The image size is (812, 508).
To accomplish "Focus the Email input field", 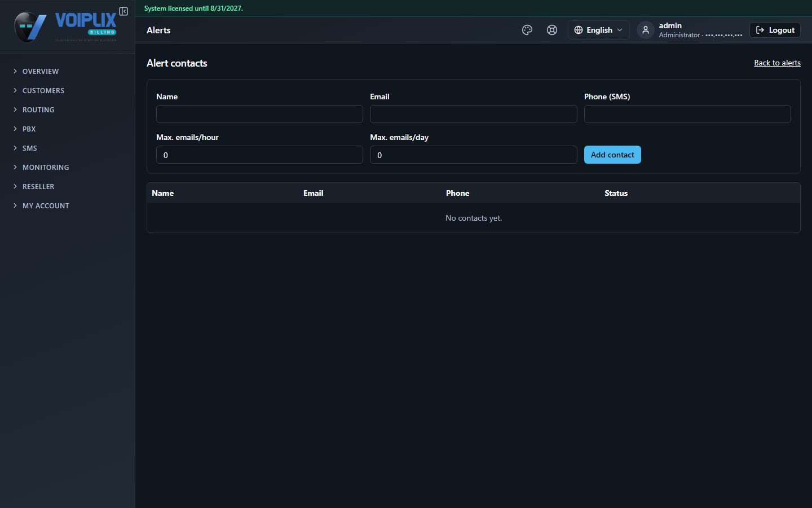I will [474, 114].
